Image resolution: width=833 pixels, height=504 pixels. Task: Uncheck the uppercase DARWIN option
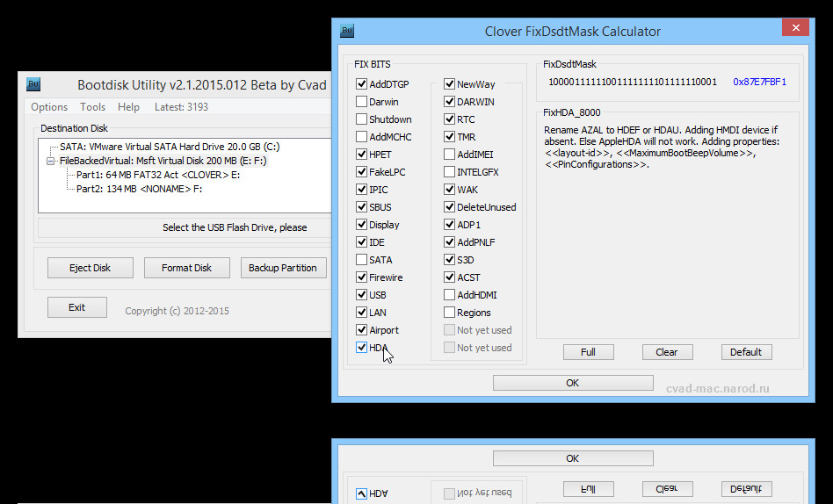(449, 102)
